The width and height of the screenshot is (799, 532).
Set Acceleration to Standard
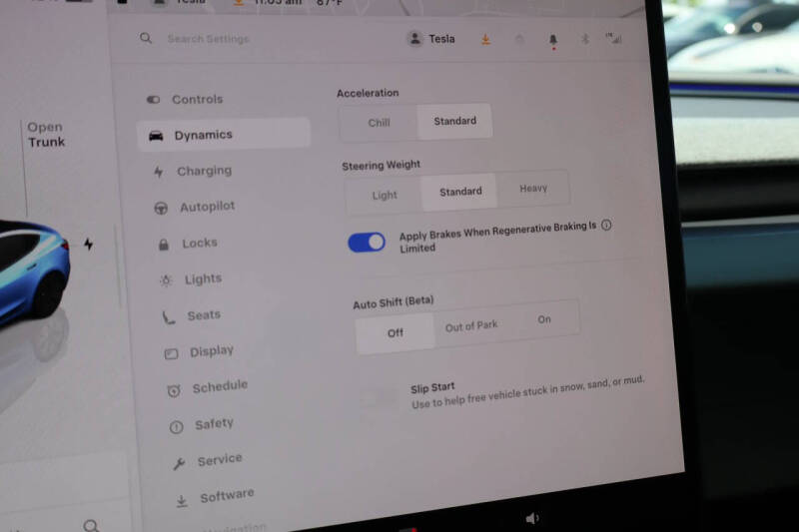point(455,121)
